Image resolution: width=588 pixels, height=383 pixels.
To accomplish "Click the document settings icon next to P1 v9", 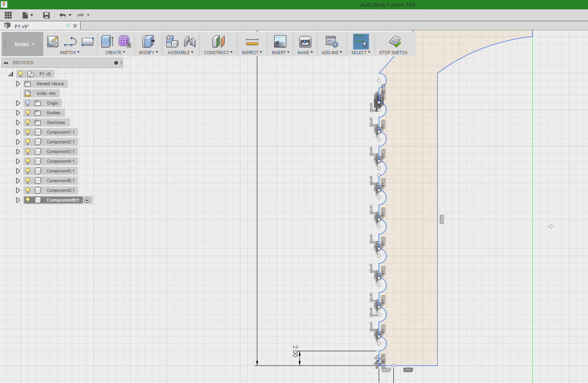I will point(30,74).
